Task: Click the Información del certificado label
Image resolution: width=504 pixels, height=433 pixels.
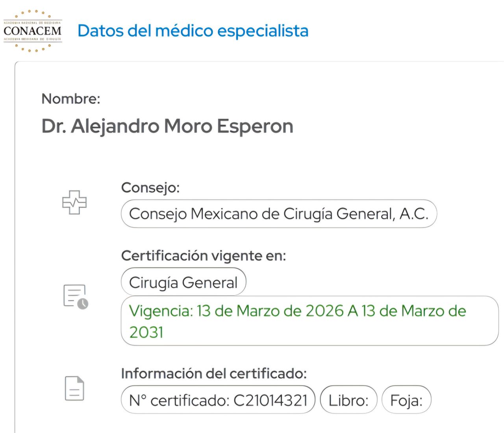Action: tap(214, 374)
